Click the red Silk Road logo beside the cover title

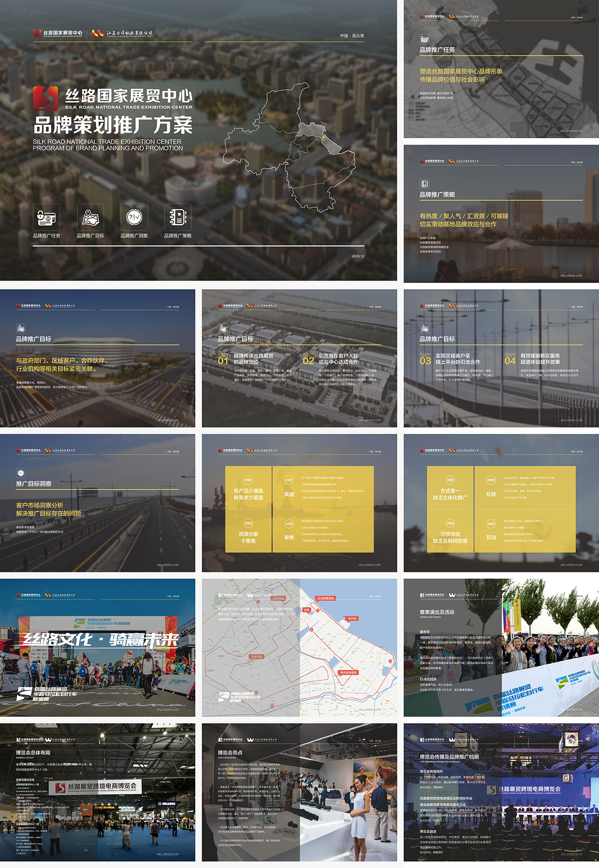tap(45, 98)
